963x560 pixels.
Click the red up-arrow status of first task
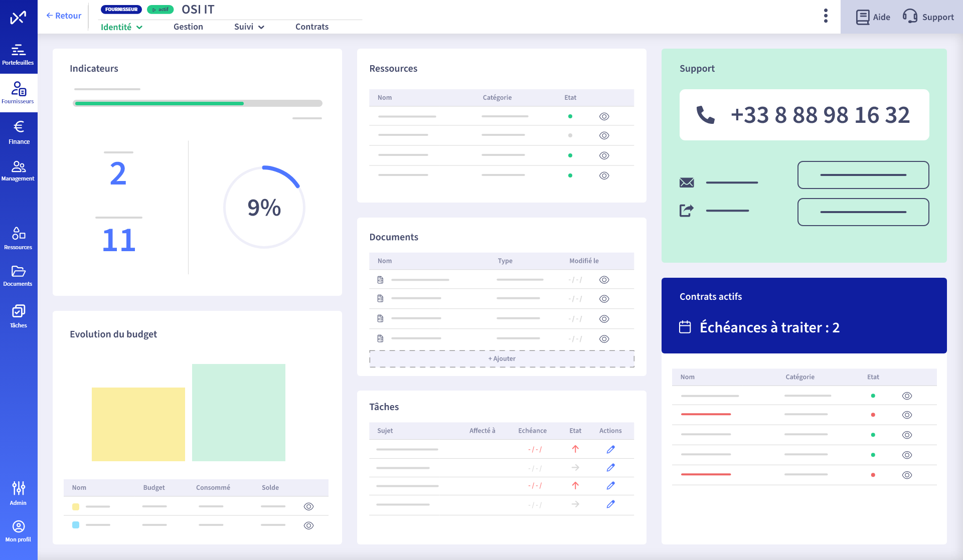575,449
